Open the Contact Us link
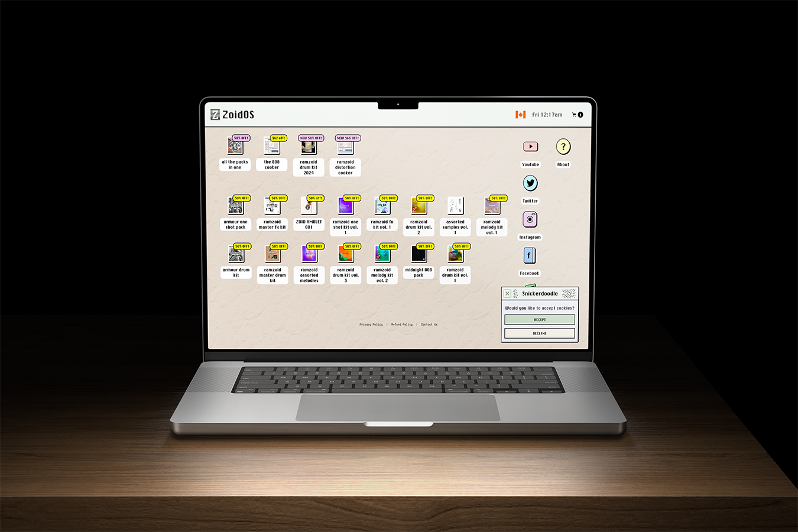The width and height of the screenshot is (798, 532). pyautogui.click(x=429, y=325)
